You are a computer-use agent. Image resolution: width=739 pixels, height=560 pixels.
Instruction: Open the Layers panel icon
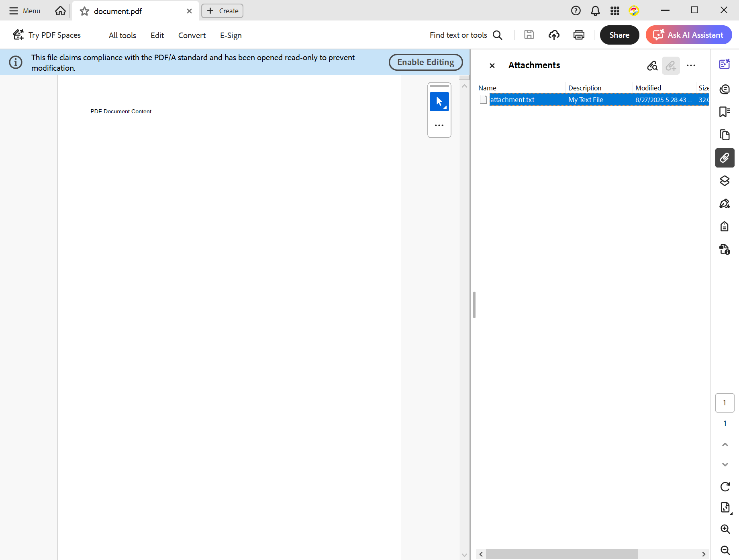coord(725,181)
